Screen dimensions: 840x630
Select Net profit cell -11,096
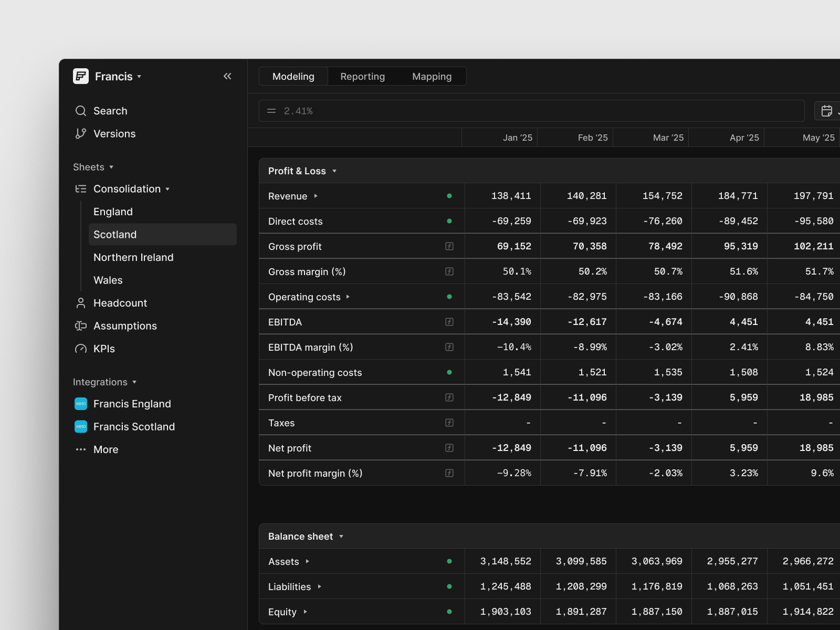578,448
